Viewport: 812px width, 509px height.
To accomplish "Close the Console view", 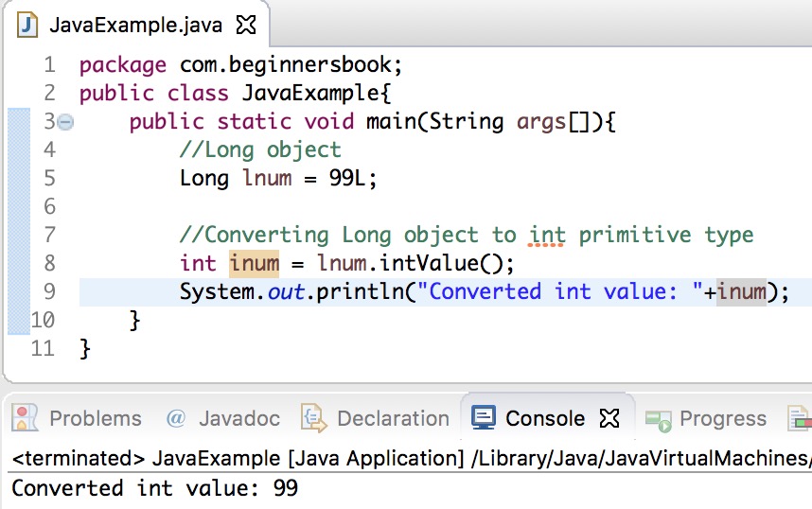I will click(609, 418).
